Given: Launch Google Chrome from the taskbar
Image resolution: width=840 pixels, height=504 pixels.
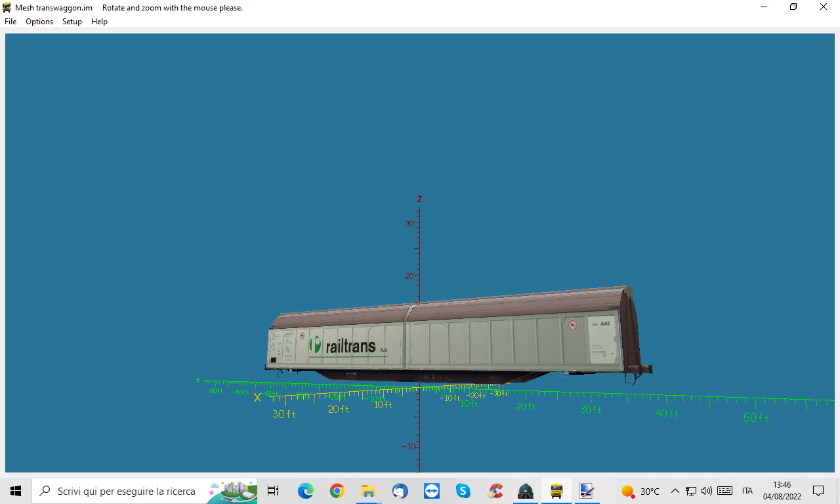Looking at the screenshot, I should tap(337, 491).
